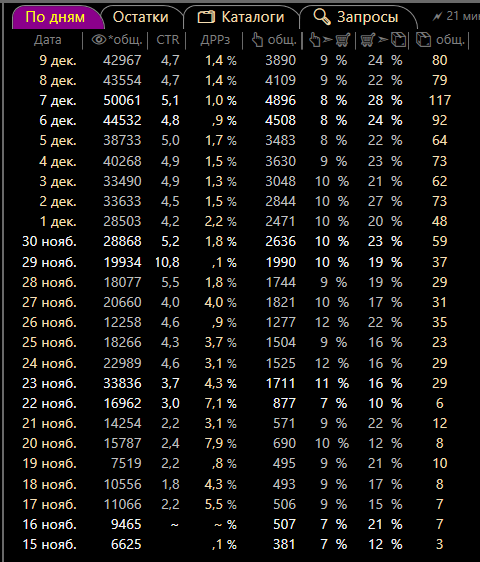Click views value 33836

[122, 384]
